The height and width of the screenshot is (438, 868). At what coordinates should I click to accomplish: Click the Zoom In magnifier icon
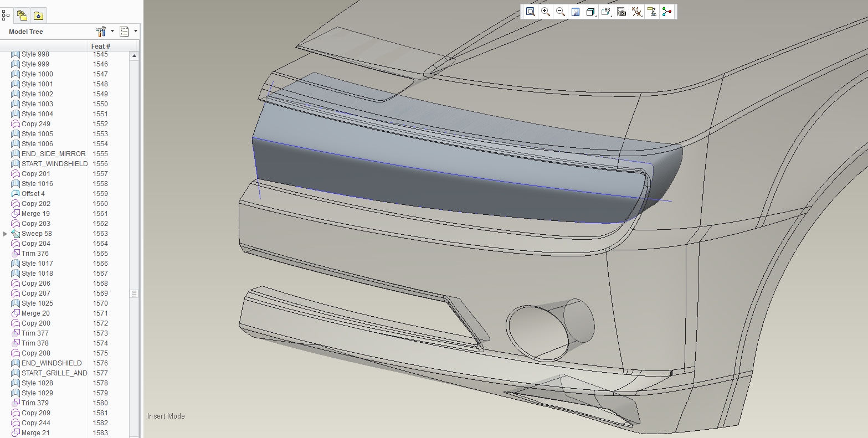tap(546, 12)
